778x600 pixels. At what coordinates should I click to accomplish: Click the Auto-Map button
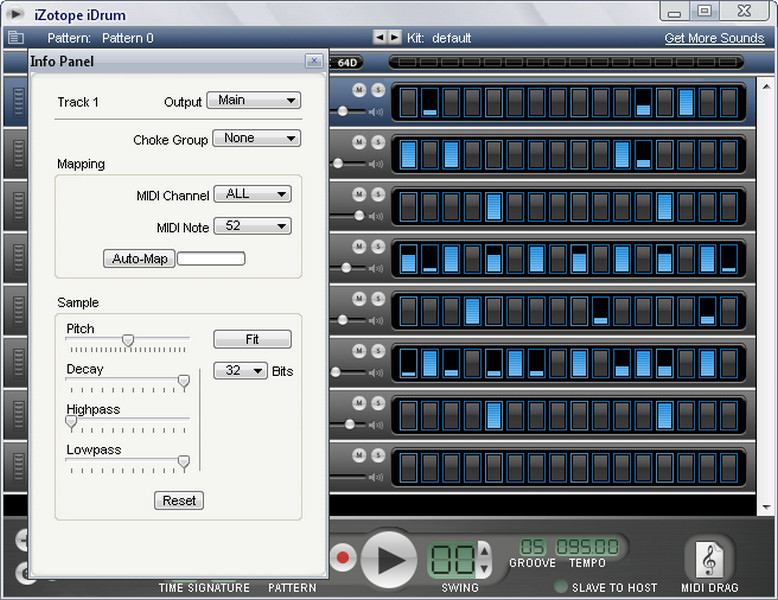[139, 259]
